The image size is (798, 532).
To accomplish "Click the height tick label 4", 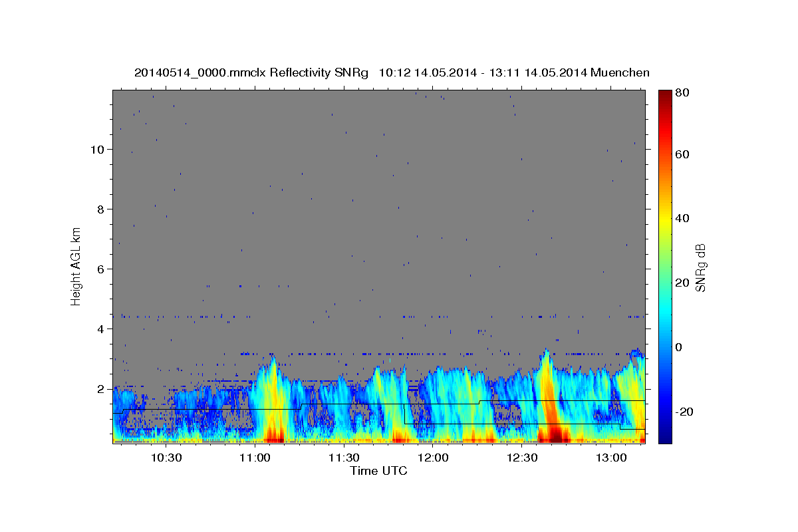I will [x=100, y=329].
